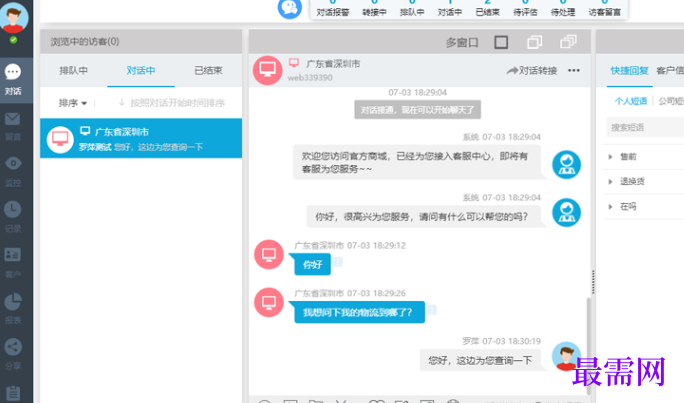
Task: Select the 个人短语 sub-tab
Action: coord(631,101)
